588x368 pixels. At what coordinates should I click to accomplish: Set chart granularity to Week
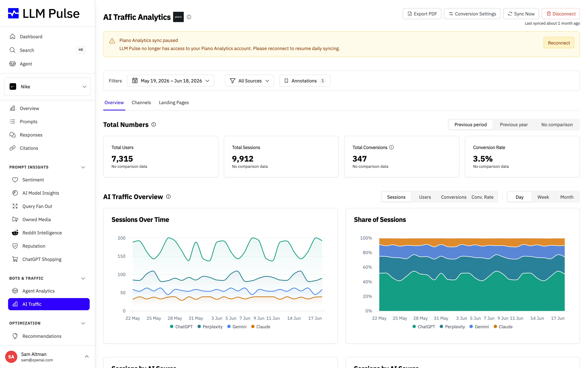click(543, 197)
